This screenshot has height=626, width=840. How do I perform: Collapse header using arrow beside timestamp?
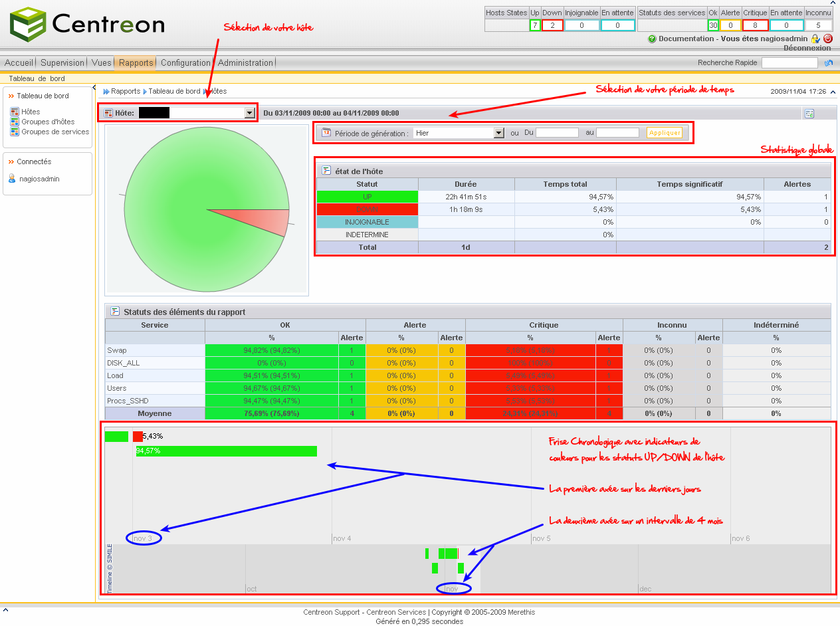coord(833,92)
